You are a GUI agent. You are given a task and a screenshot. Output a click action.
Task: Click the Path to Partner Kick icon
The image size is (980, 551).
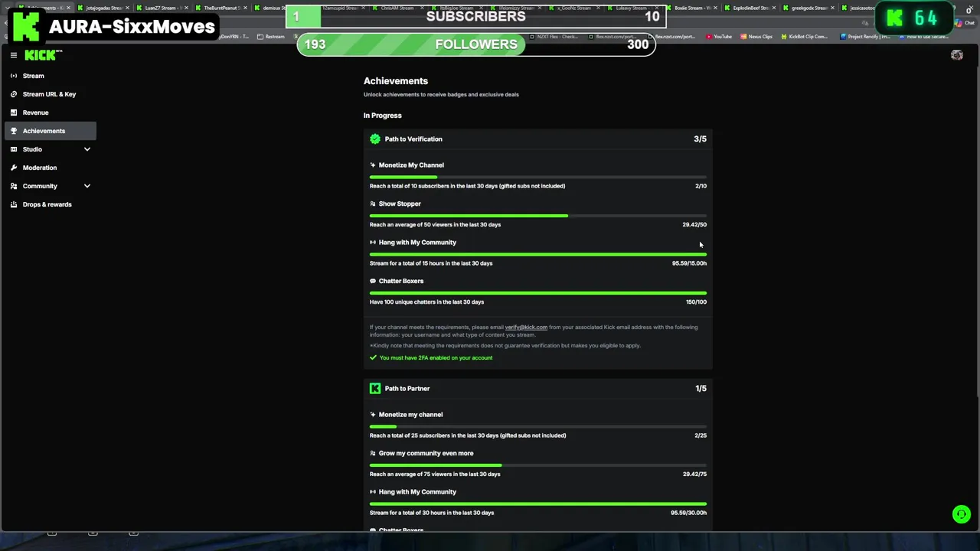[x=375, y=389]
